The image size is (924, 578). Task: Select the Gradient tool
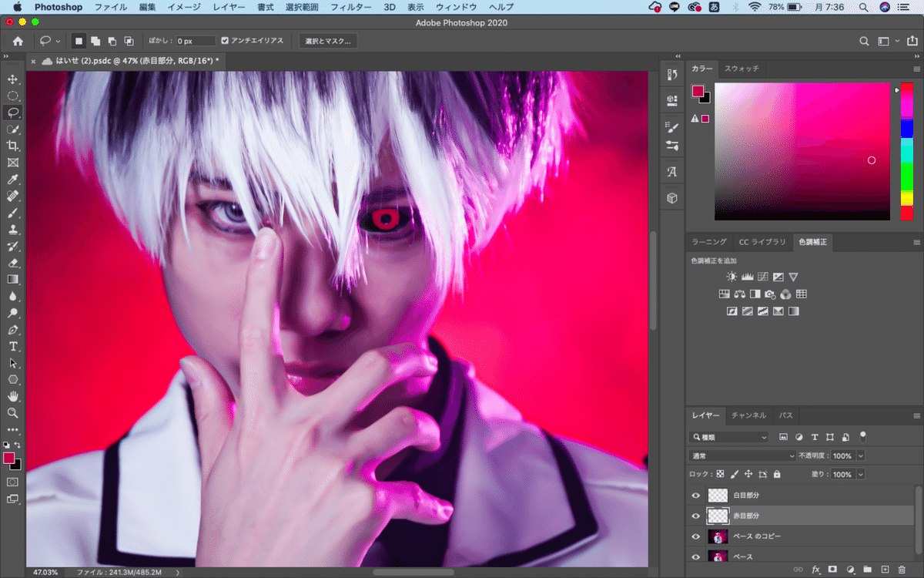coord(13,280)
